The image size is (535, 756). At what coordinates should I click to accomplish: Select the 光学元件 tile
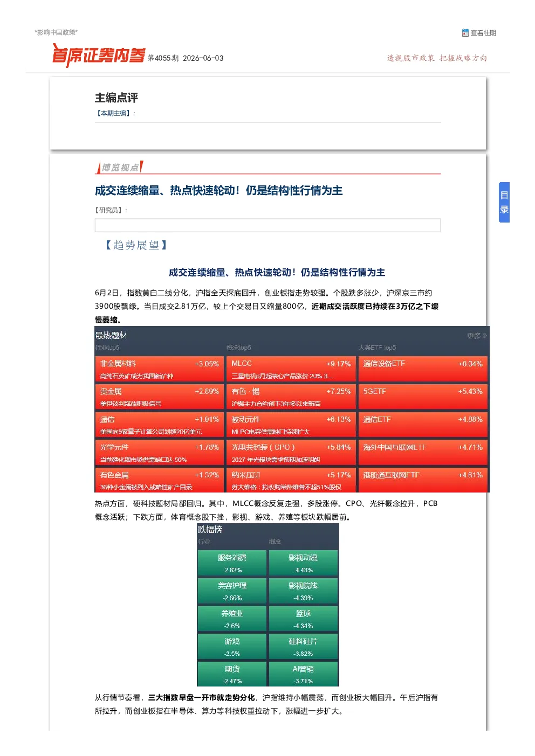coord(159,453)
